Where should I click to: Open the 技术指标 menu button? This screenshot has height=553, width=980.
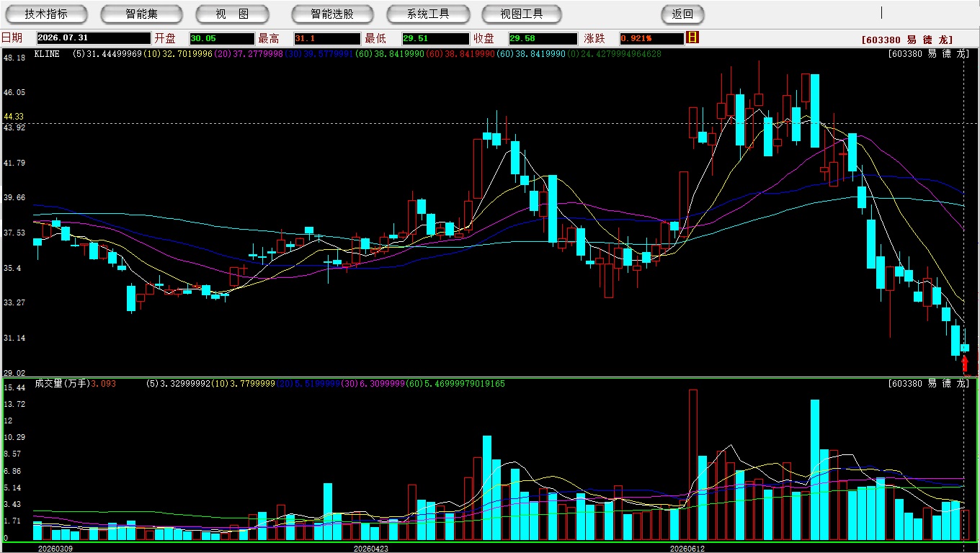[46, 14]
